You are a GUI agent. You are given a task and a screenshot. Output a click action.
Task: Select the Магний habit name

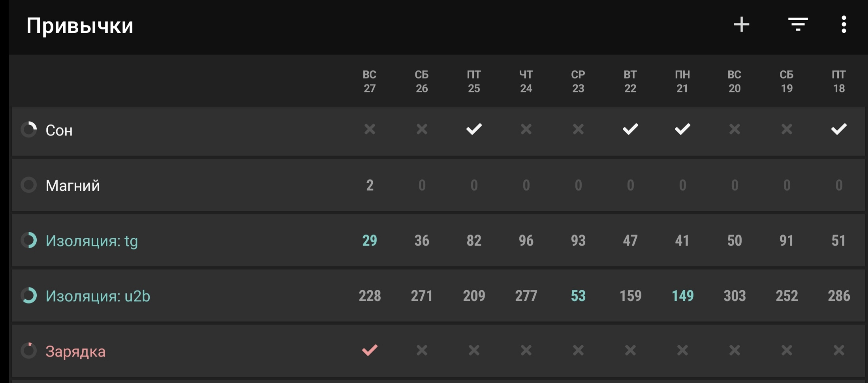pyautogui.click(x=73, y=185)
